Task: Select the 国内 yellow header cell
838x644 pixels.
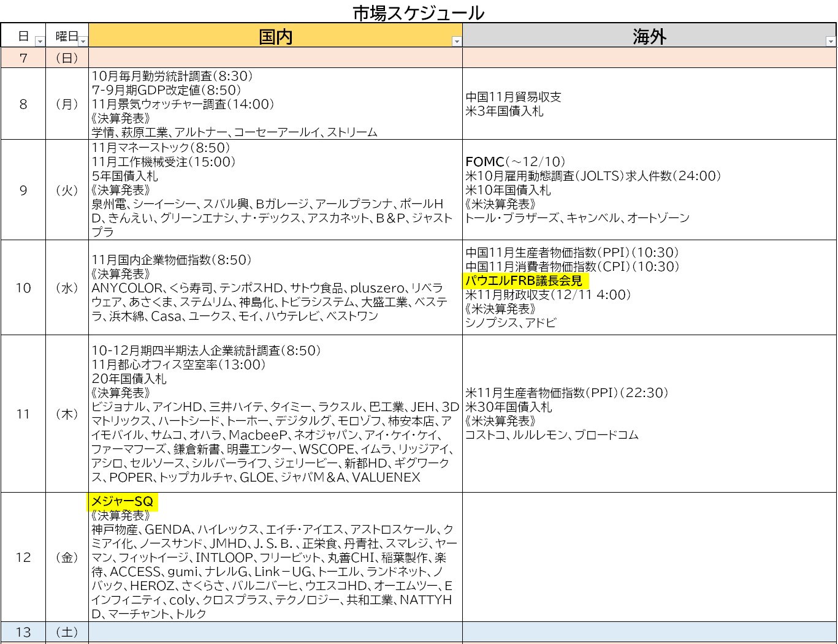Action: 275,36
